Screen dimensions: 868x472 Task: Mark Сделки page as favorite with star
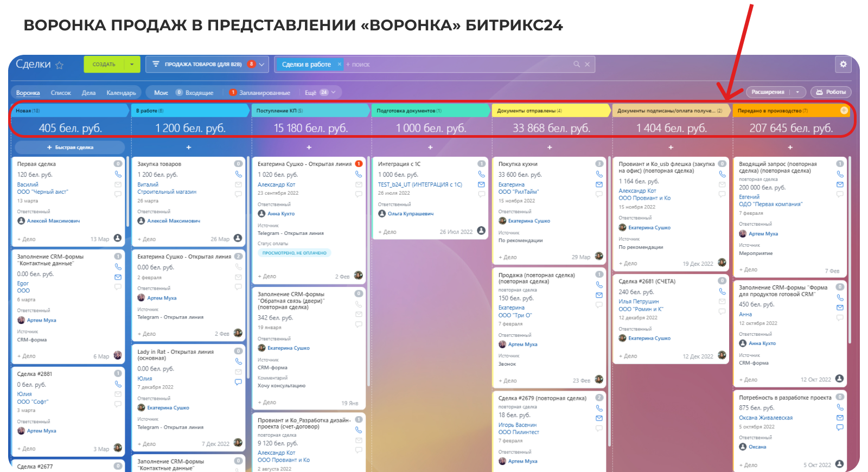coord(60,65)
